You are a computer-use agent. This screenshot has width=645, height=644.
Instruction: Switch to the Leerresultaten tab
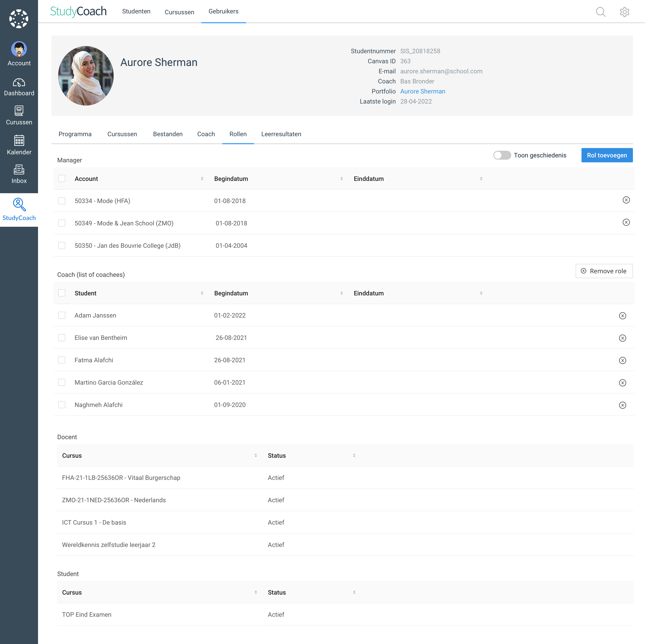[x=281, y=134]
